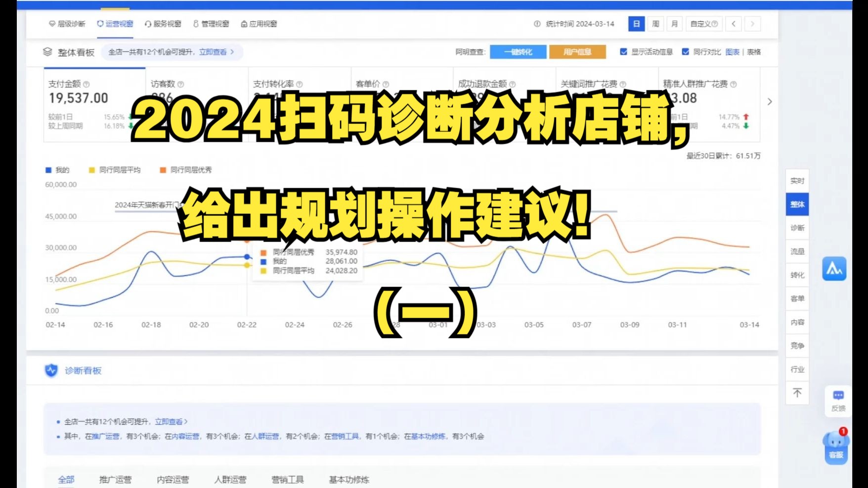The height and width of the screenshot is (488, 868).
Task: Go to next date with right arrow
Action: point(752,24)
